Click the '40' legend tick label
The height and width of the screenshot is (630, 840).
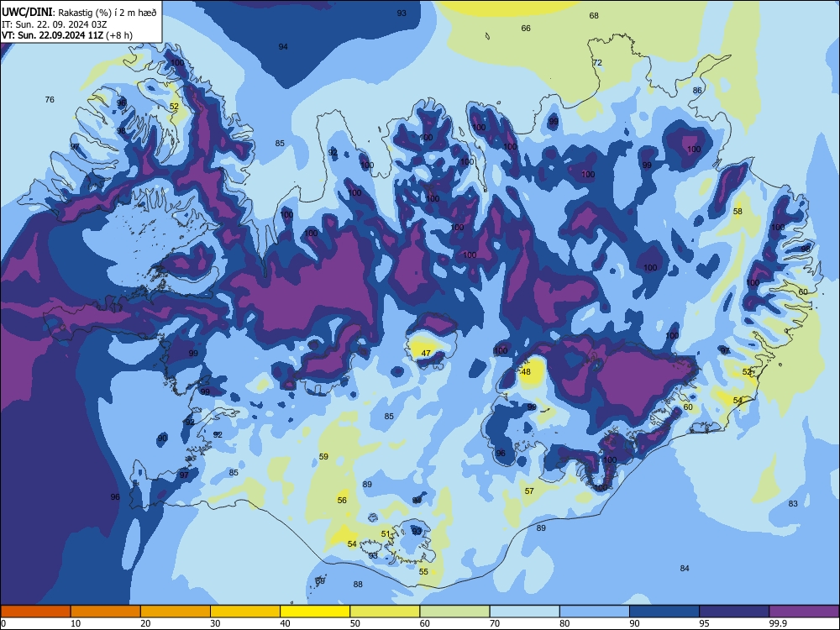(x=286, y=623)
